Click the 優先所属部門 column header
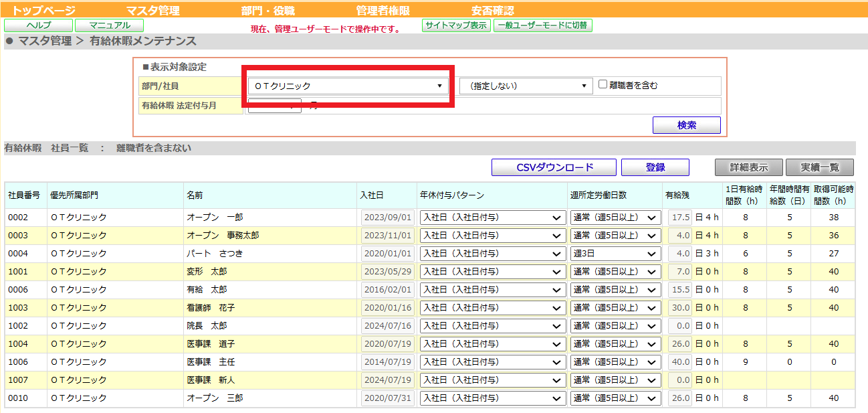Image resolution: width=868 pixels, height=413 pixels. pos(74,195)
